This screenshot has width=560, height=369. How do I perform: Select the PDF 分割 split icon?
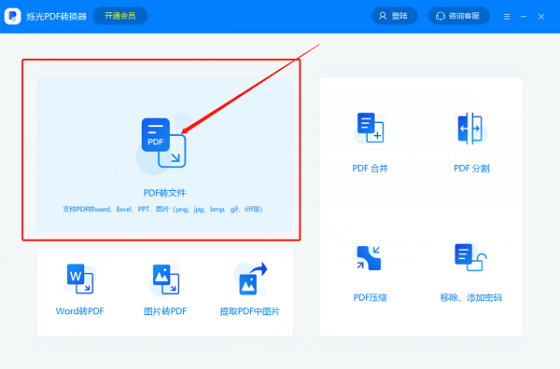[471, 128]
